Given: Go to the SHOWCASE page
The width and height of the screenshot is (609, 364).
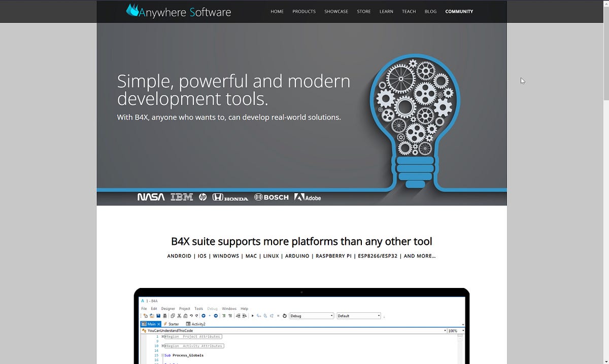Looking at the screenshot, I should pyautogui.click(x=336, y=11).
